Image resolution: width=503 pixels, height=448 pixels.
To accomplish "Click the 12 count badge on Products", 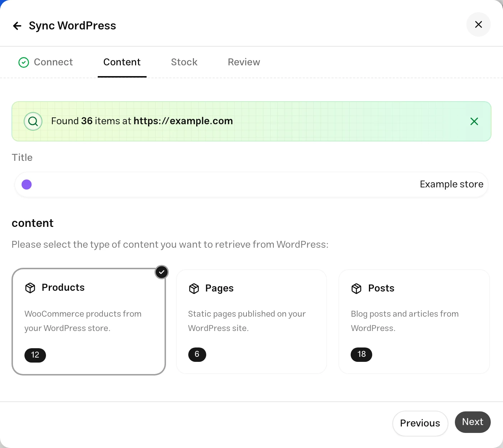I will (35, 355).
